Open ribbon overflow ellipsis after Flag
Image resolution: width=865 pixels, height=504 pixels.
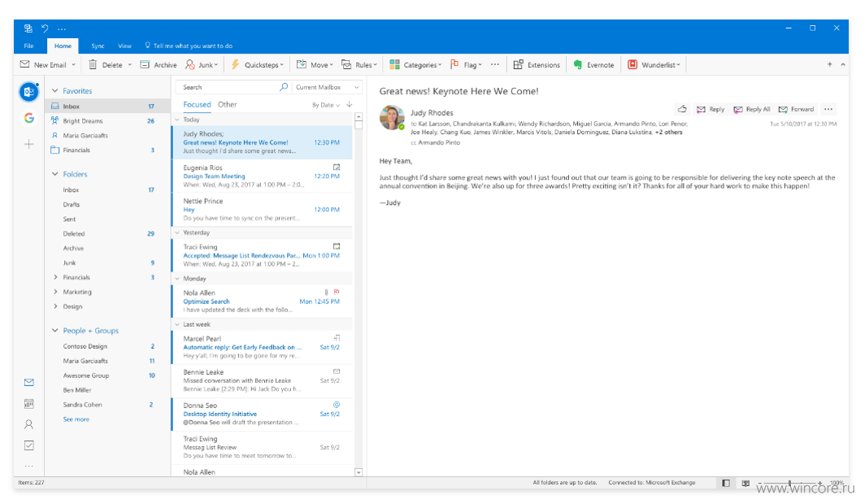pyautogui.click(x=495, y=64)
